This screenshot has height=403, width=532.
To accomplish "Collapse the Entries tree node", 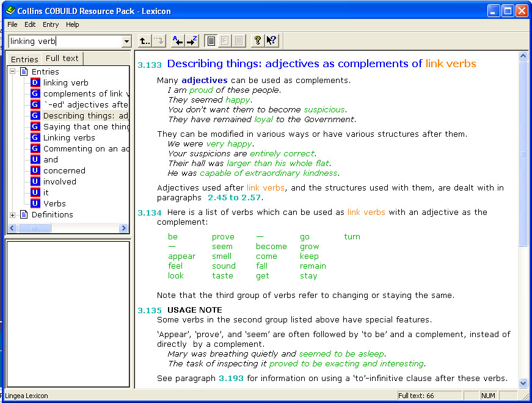I will coord(13,71).
